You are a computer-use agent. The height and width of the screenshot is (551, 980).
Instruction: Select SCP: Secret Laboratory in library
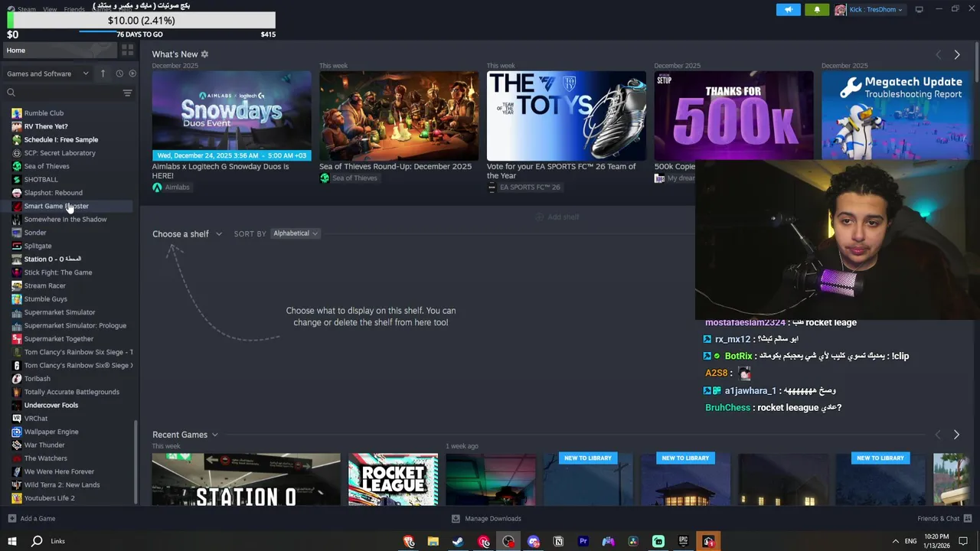tap(60, 152)
